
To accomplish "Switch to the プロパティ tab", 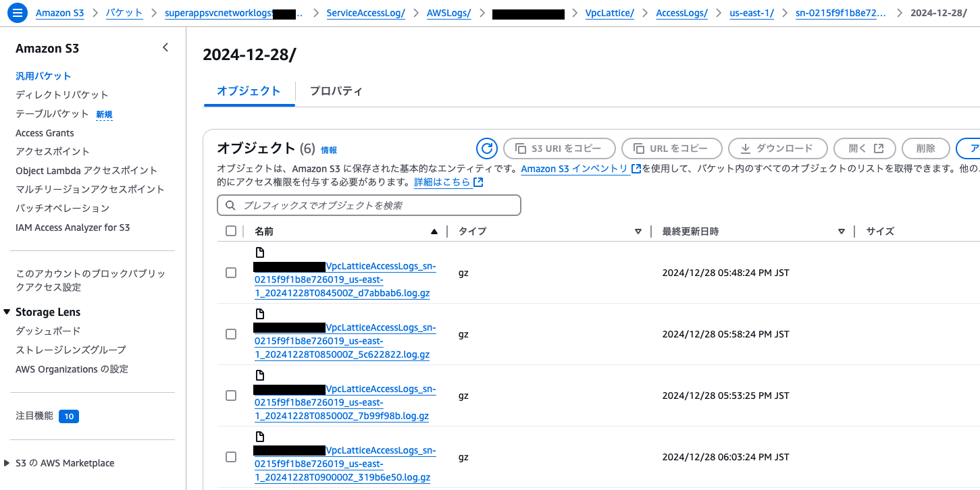I will point(336,91).
